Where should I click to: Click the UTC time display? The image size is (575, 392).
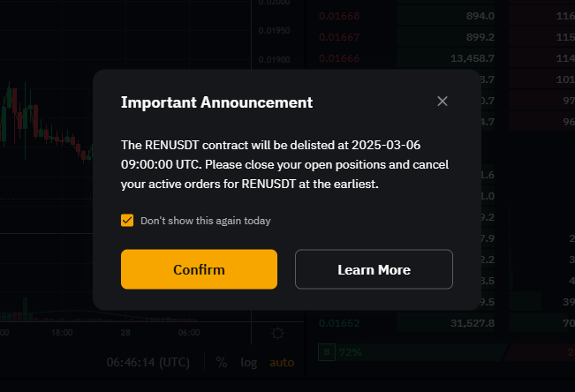coord(148,362)
